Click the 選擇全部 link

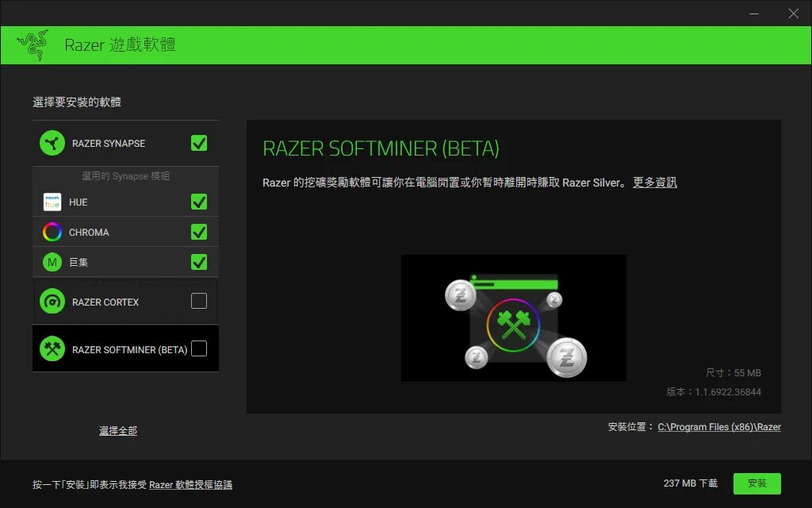[118, 431]
